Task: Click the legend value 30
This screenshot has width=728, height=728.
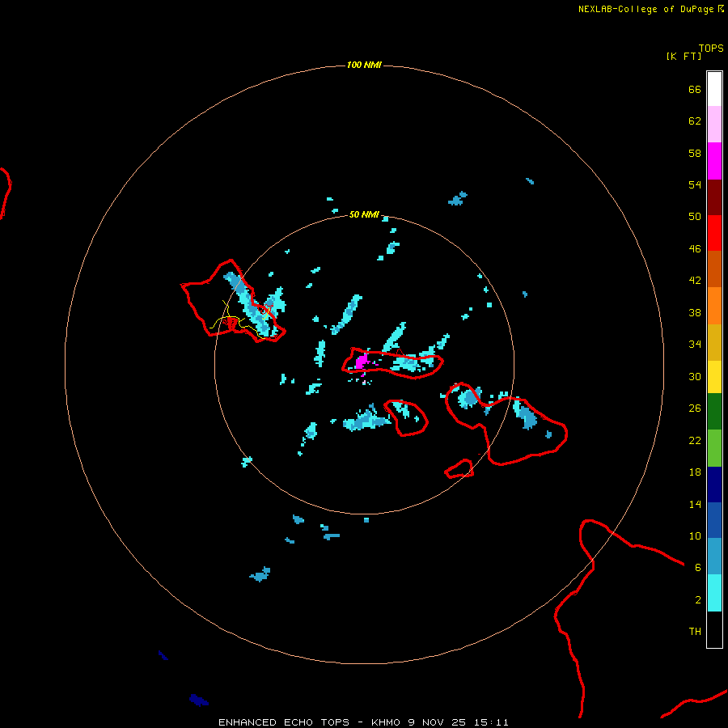Action: pos(695,376)
